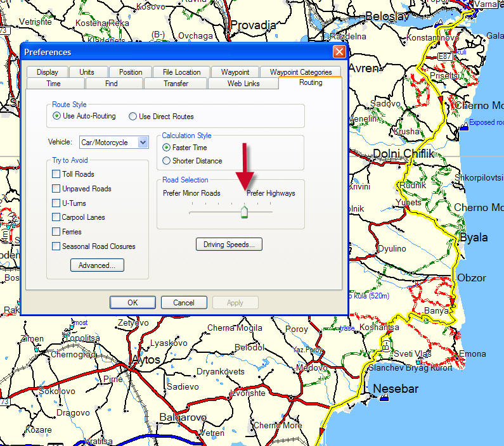This screenshot has width=504, height=446.
Task: Open the Advanced... routing options
Action: pyautogui.click(x=97, y=265)
